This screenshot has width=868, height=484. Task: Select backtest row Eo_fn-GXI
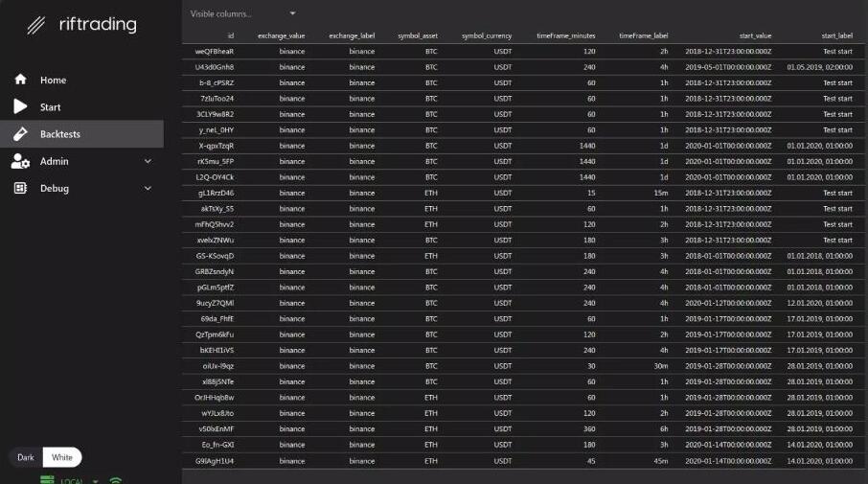tap(523, 445)
